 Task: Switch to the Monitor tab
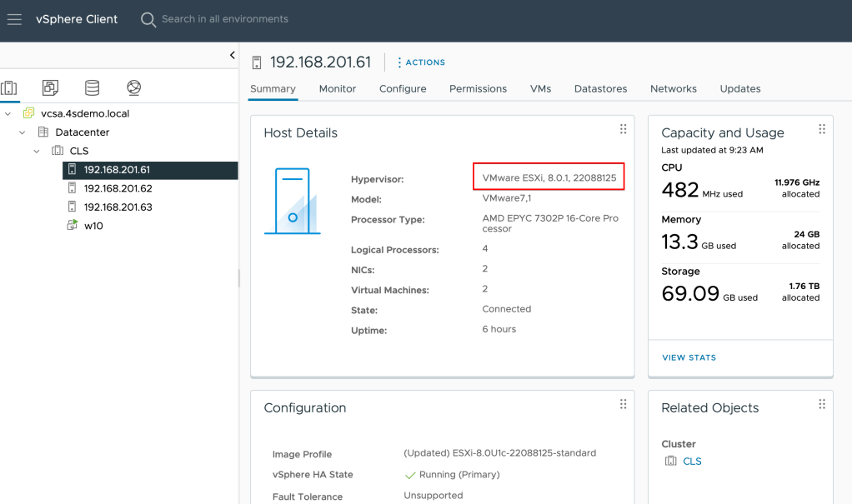click(337, 89)
